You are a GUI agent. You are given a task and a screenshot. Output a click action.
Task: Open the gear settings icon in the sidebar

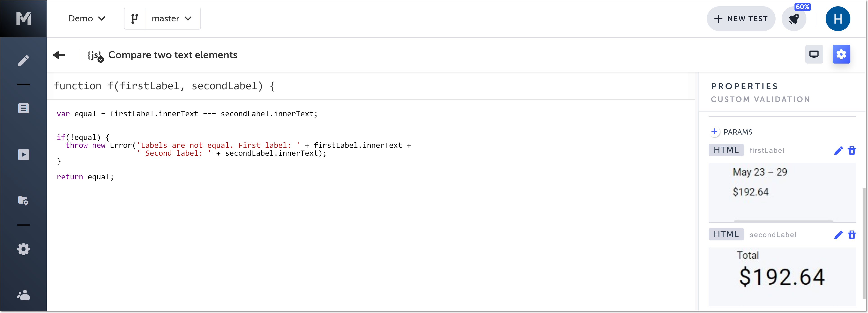23,249
